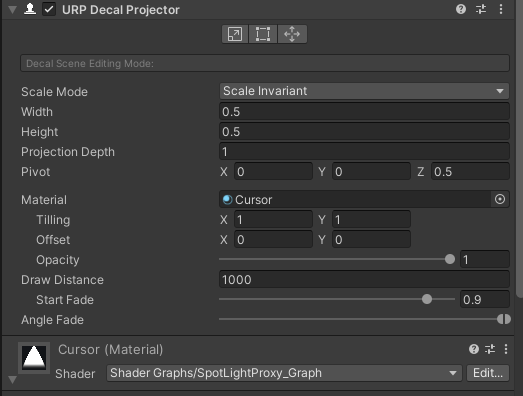Click the Angle Fade range slider handle
523x396 pixels.
tap(504, 319)
